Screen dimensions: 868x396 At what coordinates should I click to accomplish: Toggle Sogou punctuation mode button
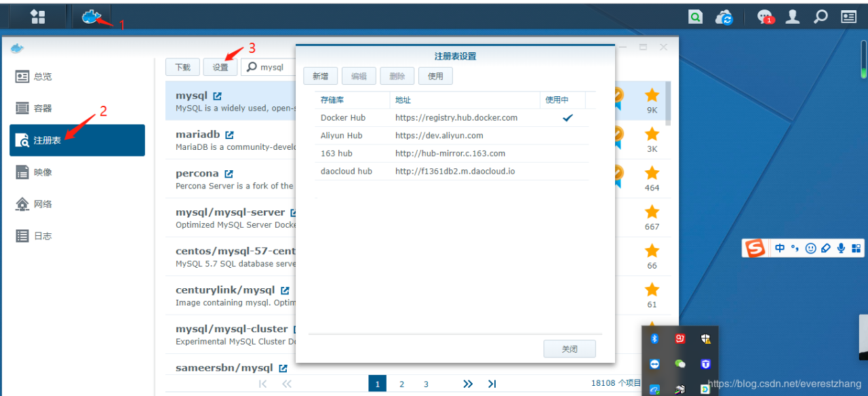pyautogui.click(x=795, y=248)
